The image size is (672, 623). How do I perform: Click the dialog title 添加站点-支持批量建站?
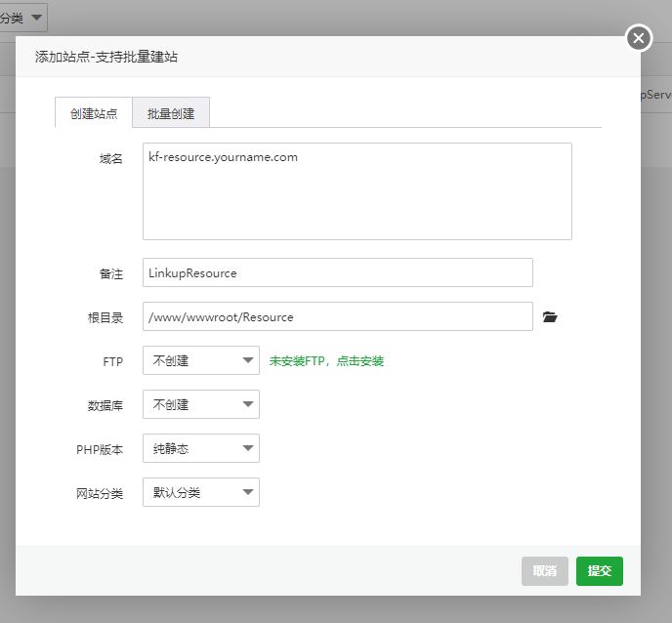[106, 57]
